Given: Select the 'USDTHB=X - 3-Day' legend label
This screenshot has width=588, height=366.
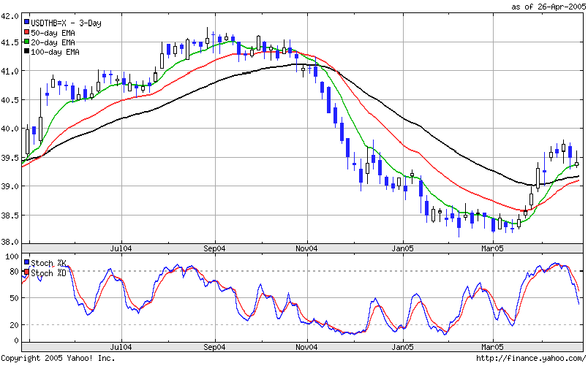Looking at the screenshot, I should pos(66,23).
